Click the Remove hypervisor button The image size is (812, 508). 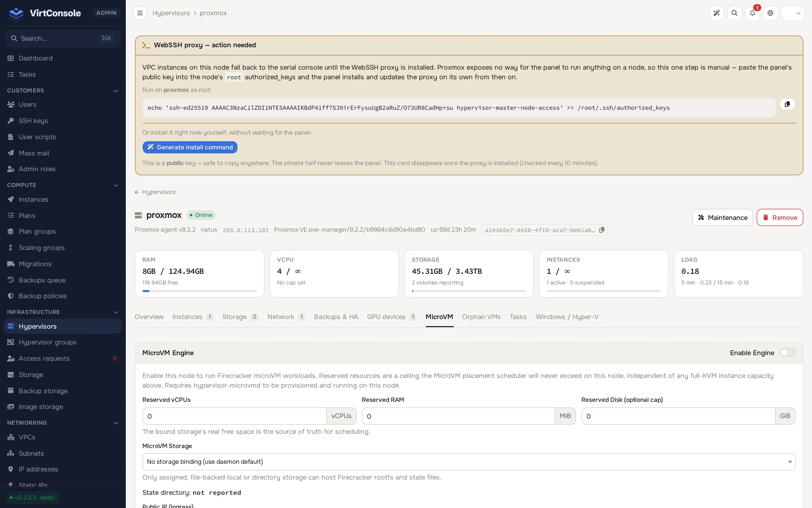(x=780, y=217)
